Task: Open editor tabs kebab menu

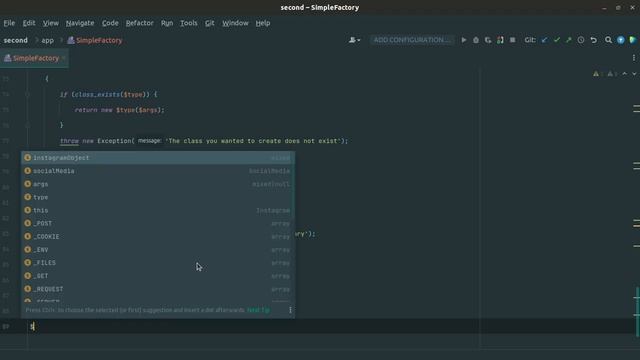Action: pyautogui.click(x=634, y=58)
